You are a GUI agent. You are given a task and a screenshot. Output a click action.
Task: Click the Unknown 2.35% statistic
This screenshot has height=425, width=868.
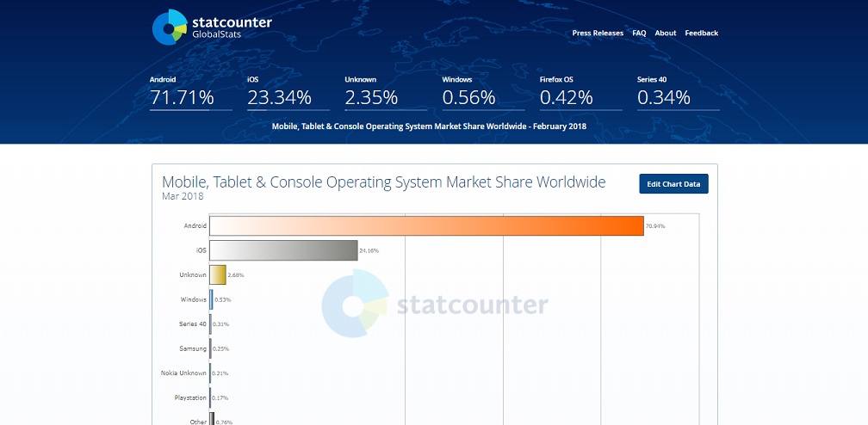385,92
